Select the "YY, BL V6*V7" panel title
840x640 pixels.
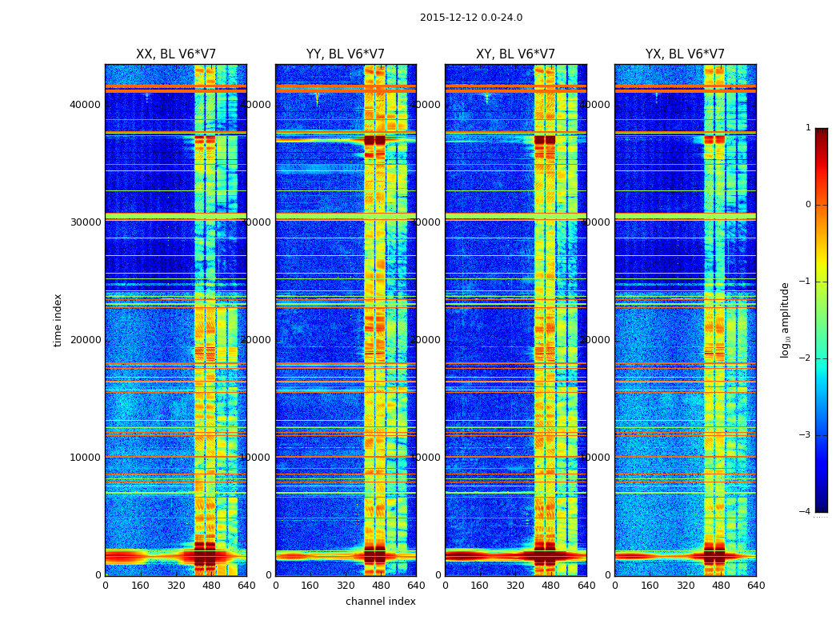pyautogui.click(x=346, y=54)
